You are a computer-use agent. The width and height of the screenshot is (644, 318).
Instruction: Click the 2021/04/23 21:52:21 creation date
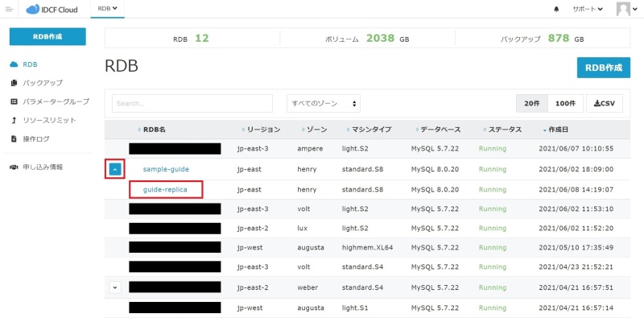(x=576, y=267)
